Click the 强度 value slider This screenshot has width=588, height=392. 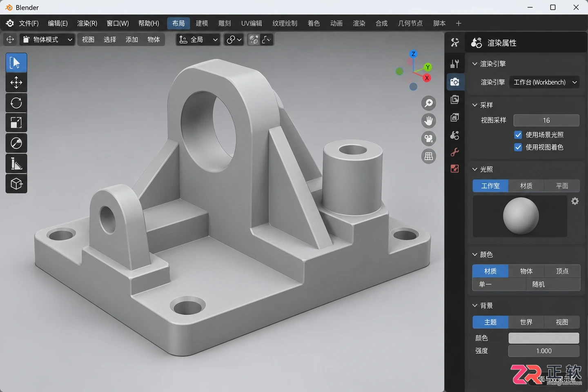pyautogui.click(x=544, y=351)
